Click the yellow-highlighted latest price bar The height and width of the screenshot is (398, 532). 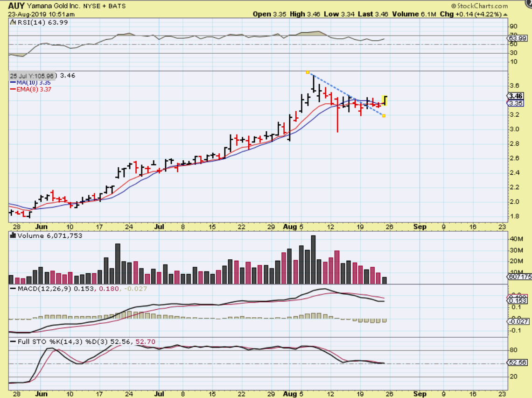coord(385,100)
